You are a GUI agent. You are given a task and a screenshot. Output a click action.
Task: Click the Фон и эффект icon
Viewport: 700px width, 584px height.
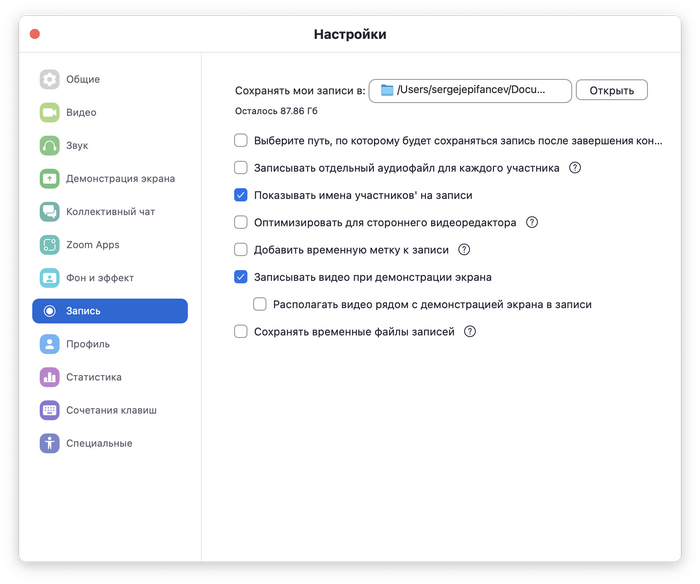pyautogui.click(x=50, y=278)
